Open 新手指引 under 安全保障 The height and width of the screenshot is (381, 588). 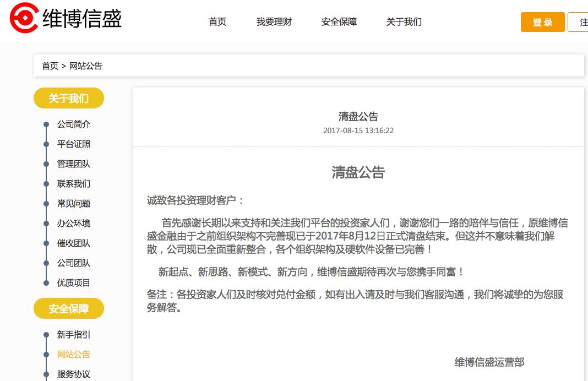click(73, 335)
